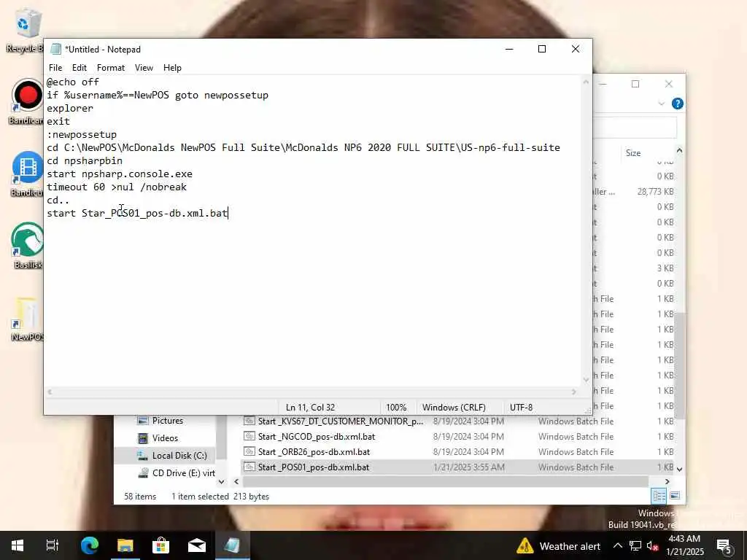Click Explorer horizontal scrollbar right arrow
747x560 pixels.
tap(667, 481)
